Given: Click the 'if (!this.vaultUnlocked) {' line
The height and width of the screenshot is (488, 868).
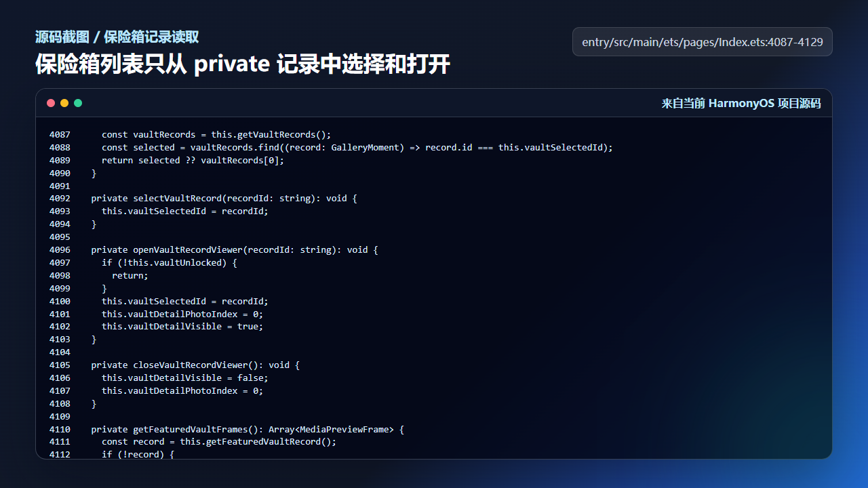Looking at the screenshot, I should pos(170,263).
